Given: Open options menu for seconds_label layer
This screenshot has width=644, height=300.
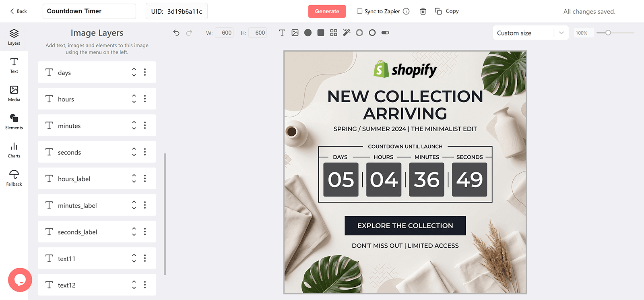Looking at the screenshot, I should point(145,232).
